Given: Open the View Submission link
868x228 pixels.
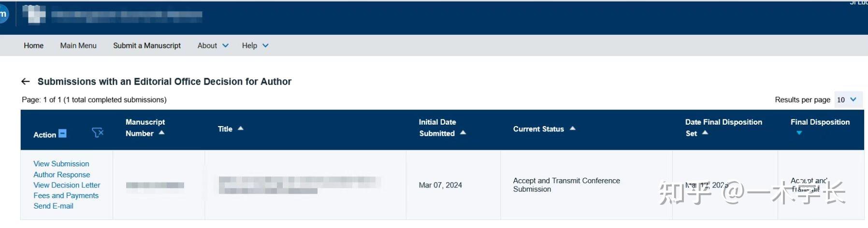Looking at the screenshot, I should [x=61, y=164].
